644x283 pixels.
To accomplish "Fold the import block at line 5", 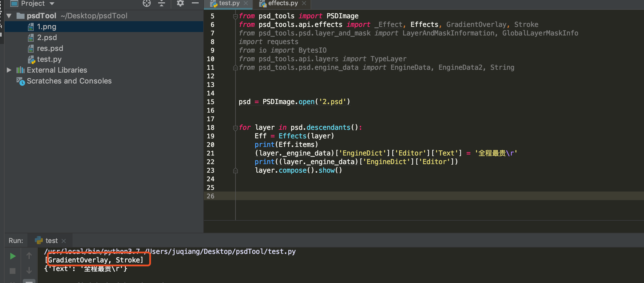I will pyautogui.click(x=235, y=16).
